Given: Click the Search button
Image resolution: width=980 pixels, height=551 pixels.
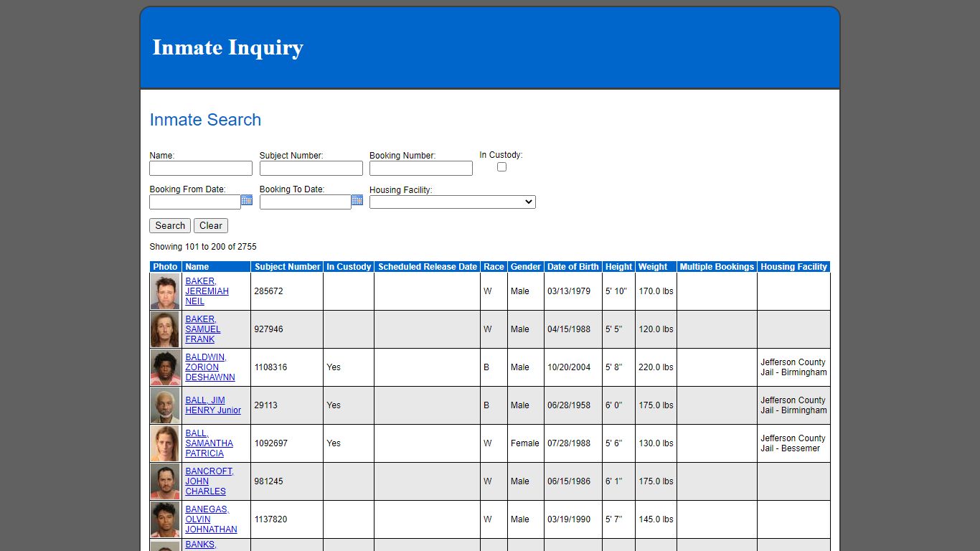Looking at the screenshot, I should point(170,225).
